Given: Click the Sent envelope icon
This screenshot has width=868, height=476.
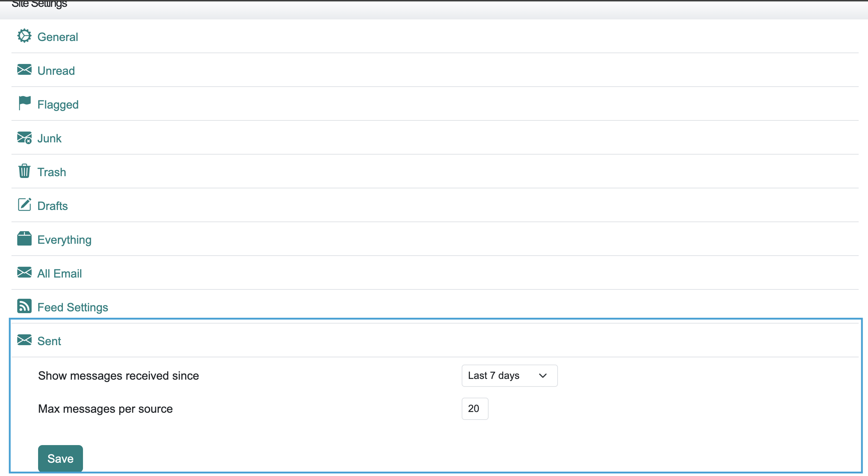Looking at the screenshot, I should (24, 340).
